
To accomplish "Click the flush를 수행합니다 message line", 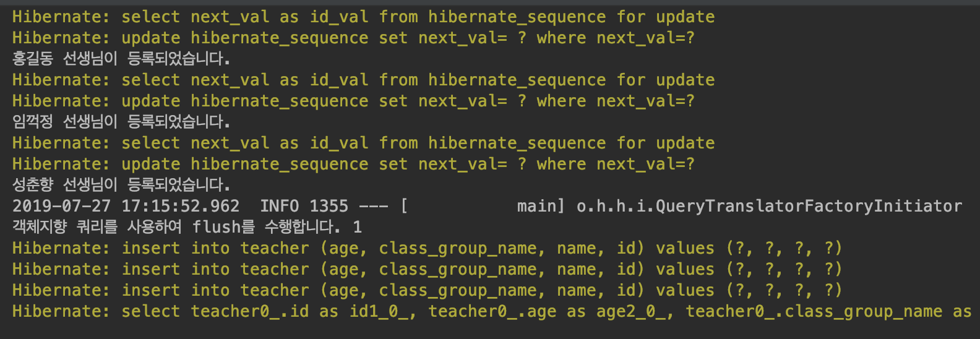I will [x=187, y=227].
